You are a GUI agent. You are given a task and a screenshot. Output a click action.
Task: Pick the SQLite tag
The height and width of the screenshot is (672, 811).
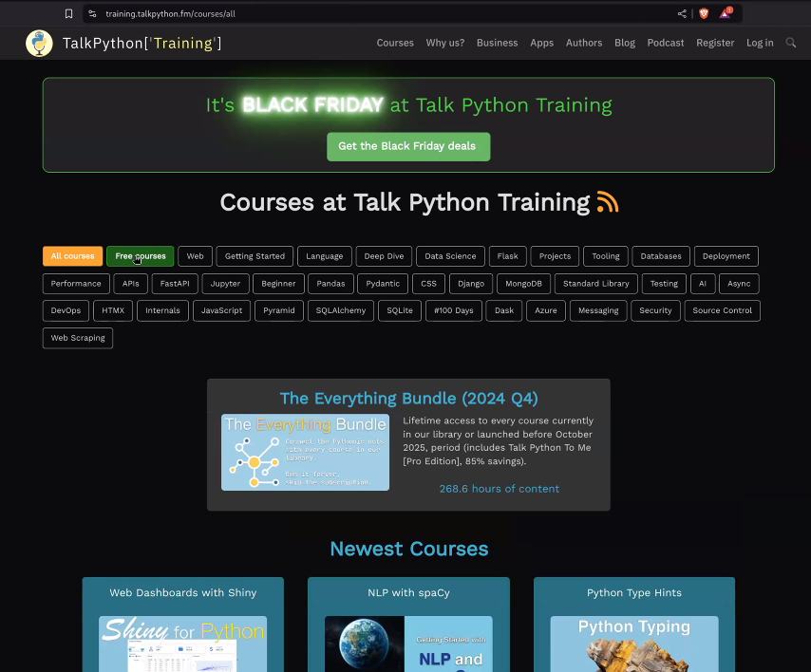400,310
